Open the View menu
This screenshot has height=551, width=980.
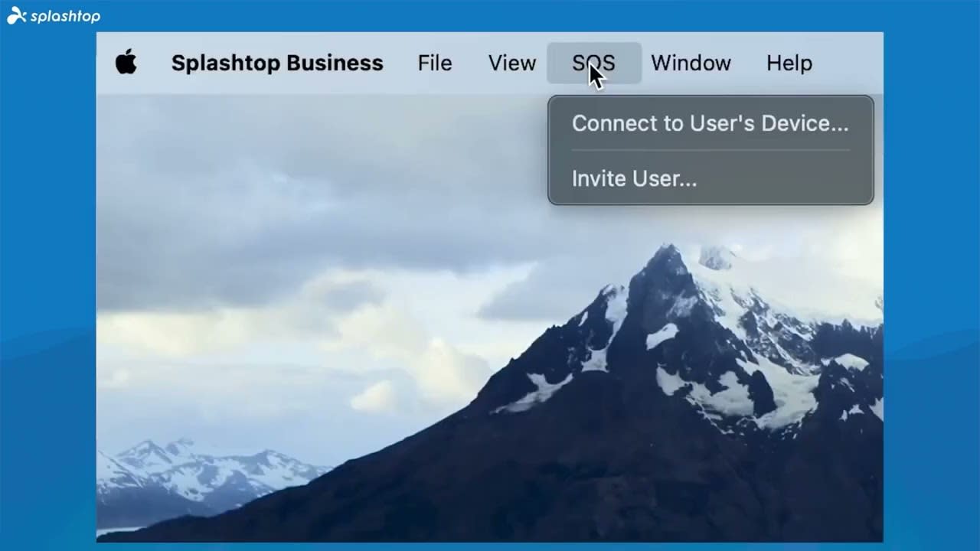point(512,63)
